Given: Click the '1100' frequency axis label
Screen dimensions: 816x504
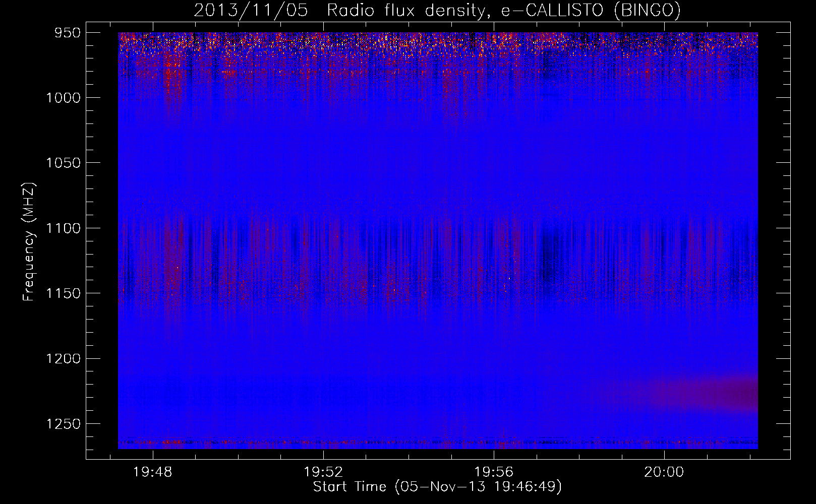Looking at the screenshot, I should [x=63, y=228].
